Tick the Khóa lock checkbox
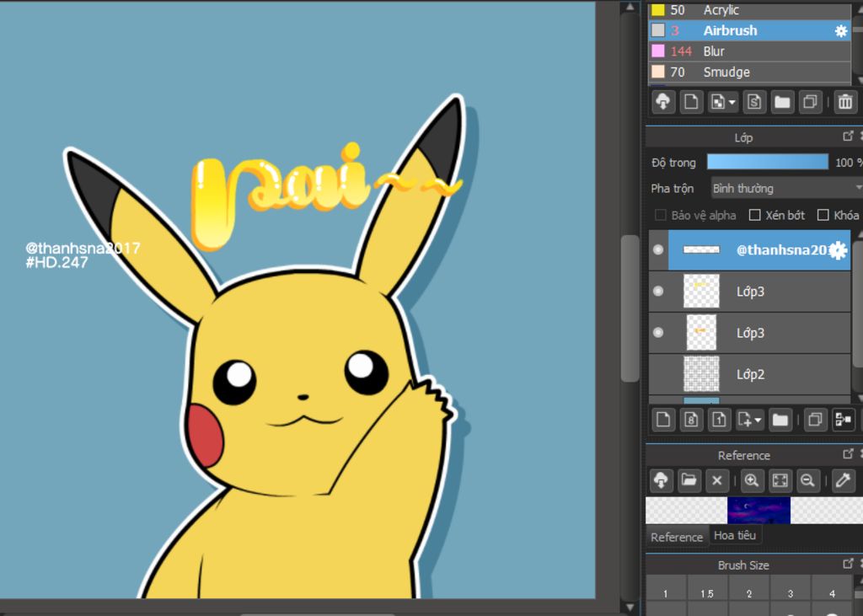 click(823, 215)
